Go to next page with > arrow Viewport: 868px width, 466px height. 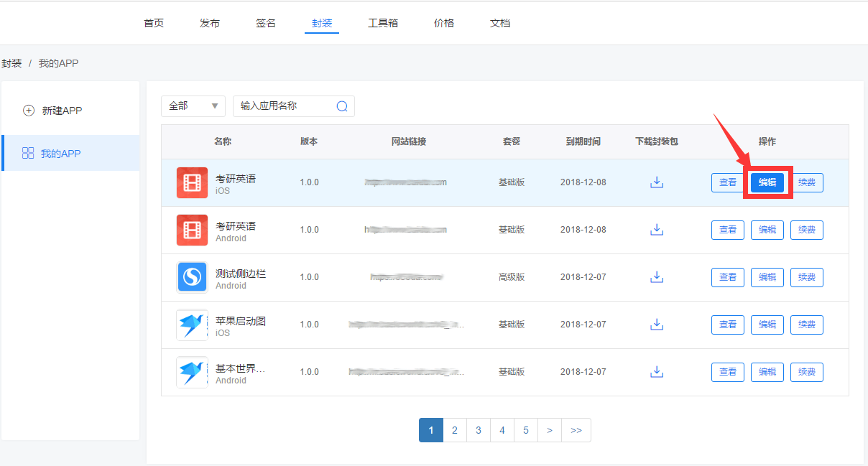point(550,430)
